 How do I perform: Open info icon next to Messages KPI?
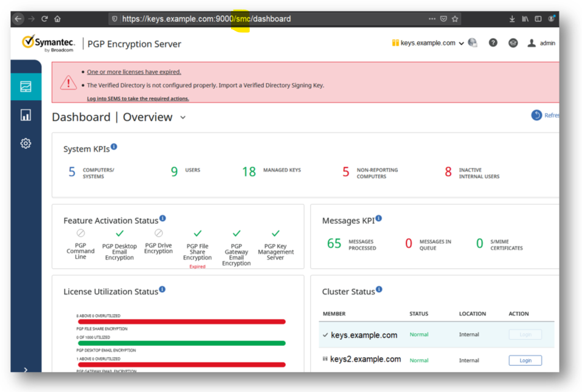click(x=379, y=218)
